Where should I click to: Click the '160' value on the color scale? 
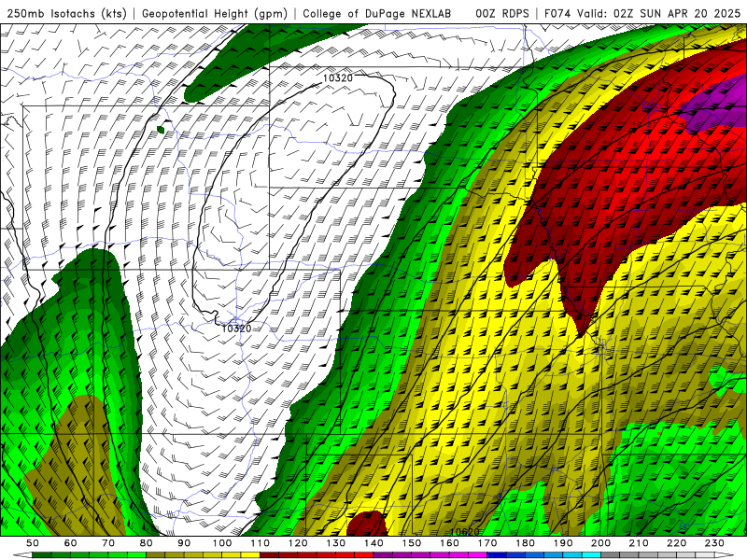pos(449,543)
